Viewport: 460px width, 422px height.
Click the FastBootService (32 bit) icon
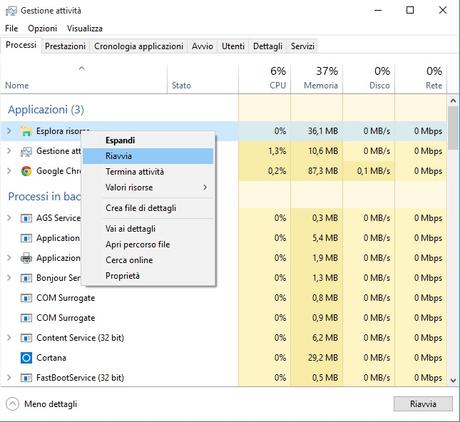coord(26,378)
